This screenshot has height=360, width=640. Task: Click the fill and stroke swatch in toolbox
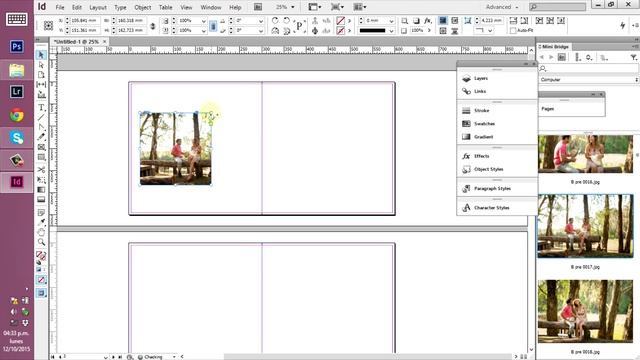coord(41,256)
